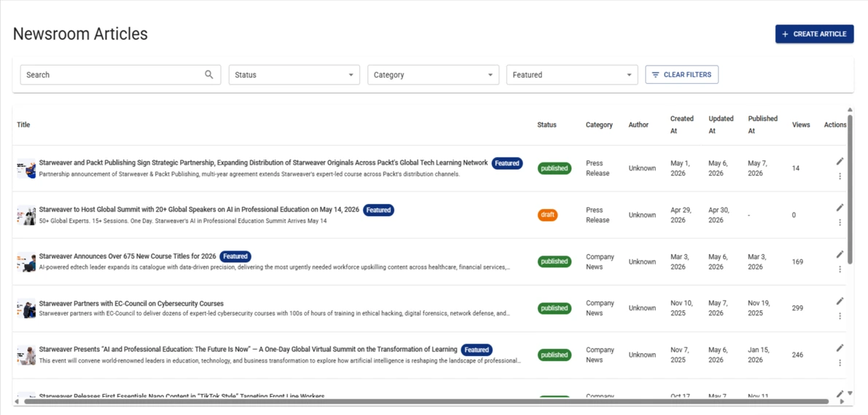Click thumbnail of 675 New Course Titles article
868x415 pixels.
(26, 261)
